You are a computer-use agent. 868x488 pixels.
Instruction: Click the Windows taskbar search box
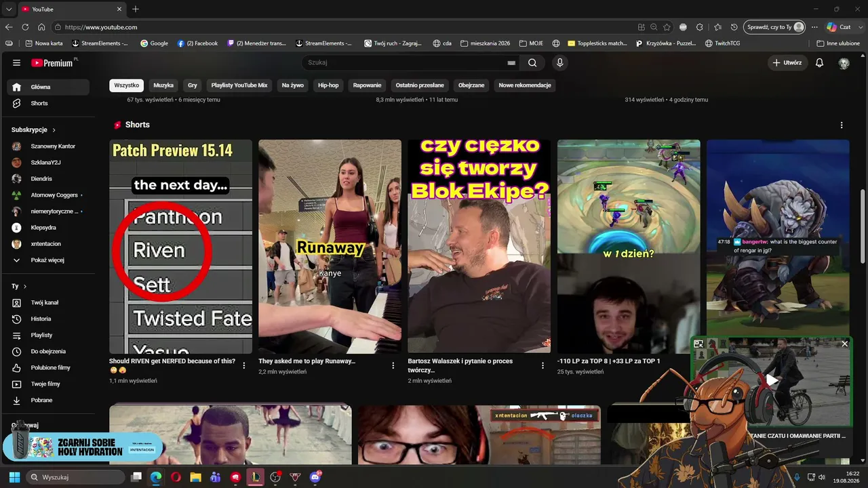(75, 477)
